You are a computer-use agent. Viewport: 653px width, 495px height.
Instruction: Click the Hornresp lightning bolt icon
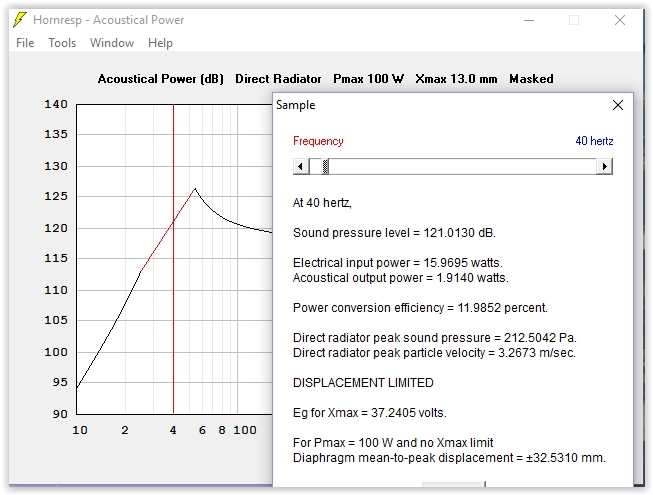click(20, 20)
